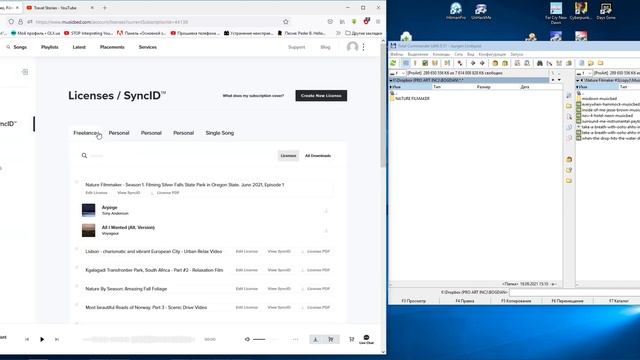This screenshot has height=360, width=640.
Task: Go to the previous track in the player
Action: pos(27,339)
